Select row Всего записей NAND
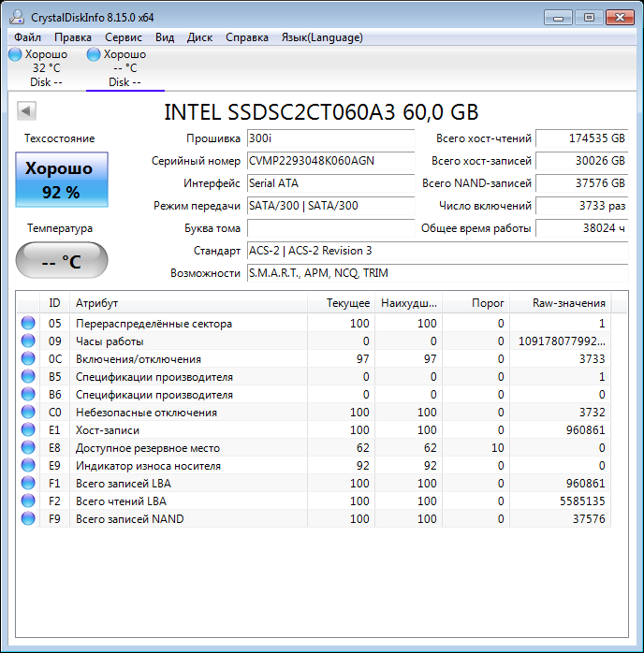The width and height of the screenshot is (644, 653). (x=315, y=518)
